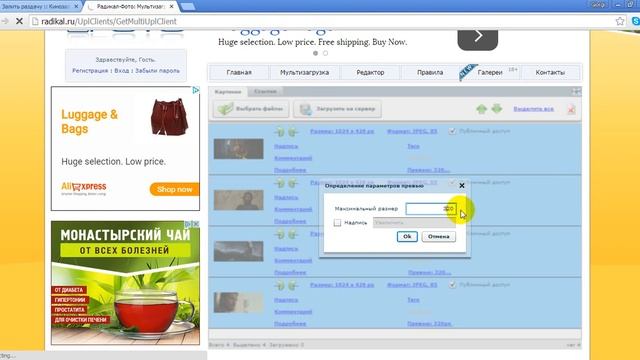Viewport: 640px width, 360px height.
Task: Open the Контакты menu tab
Action: click(550, 72)
